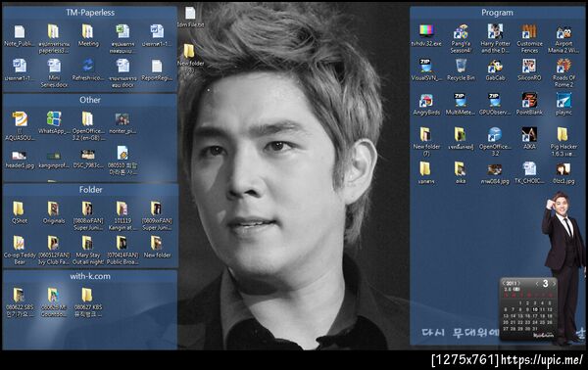Open New folder (7) in Program fence
588x370 pixels.
426,142
